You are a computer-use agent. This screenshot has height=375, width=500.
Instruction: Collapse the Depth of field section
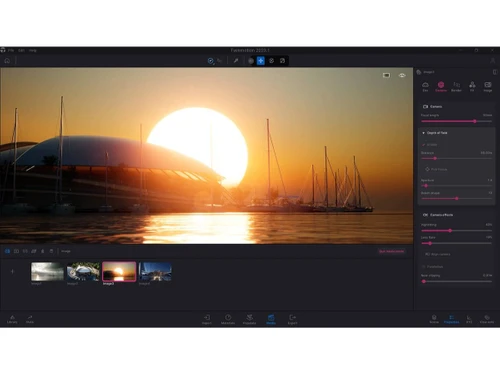pos(435,133)
